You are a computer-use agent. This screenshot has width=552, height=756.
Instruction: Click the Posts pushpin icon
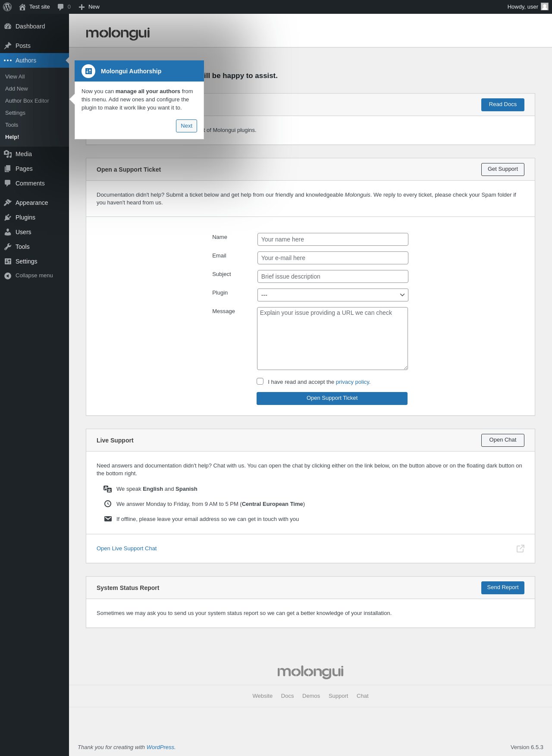point(8,46)
